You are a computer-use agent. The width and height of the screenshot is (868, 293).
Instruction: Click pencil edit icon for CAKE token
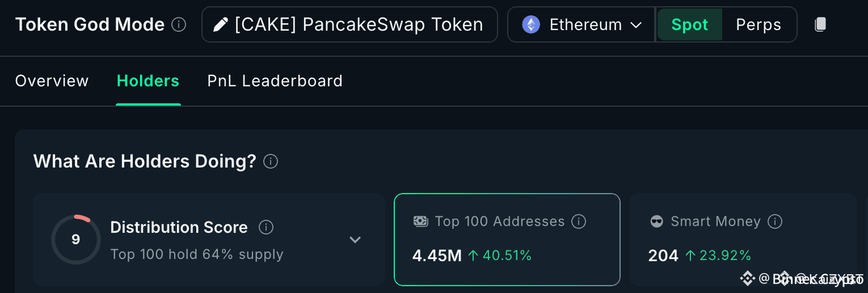click(x=220, y=25)
